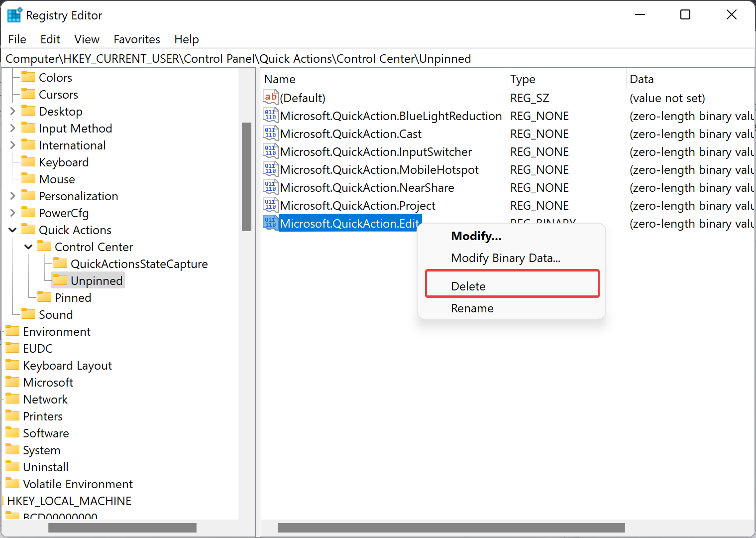Collapse the Quick Actions key
This screenshot has width=756, height=538.
[x=13, y=230]
